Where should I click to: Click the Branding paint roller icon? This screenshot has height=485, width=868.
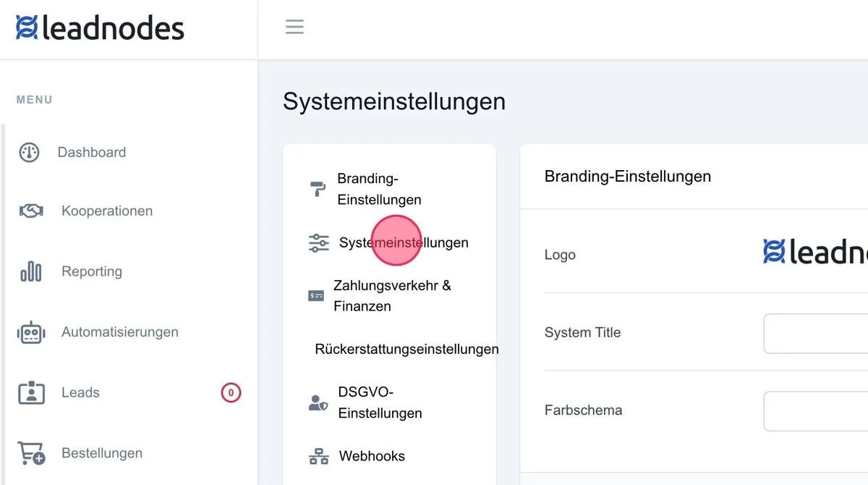pos(318,190)
